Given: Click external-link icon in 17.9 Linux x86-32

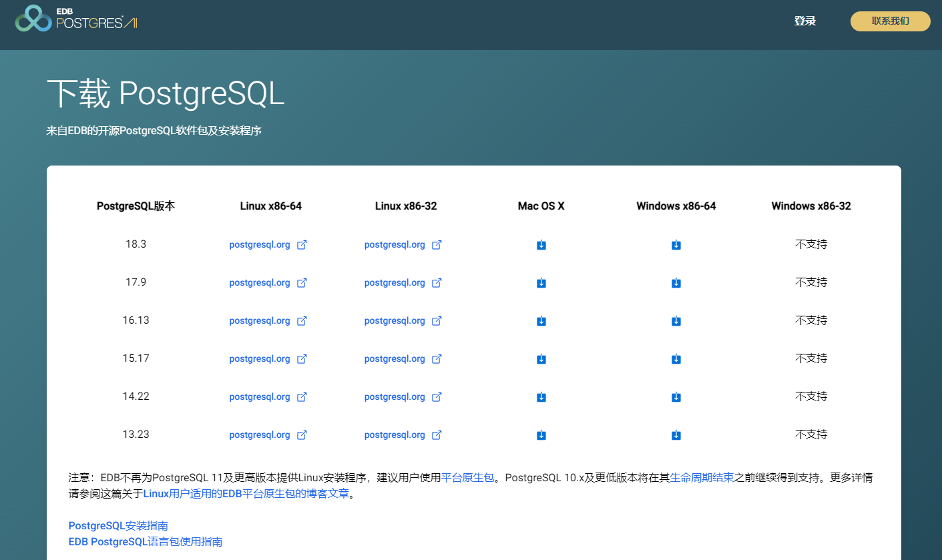Looking at the screenshot, I should tap(437, 283).
